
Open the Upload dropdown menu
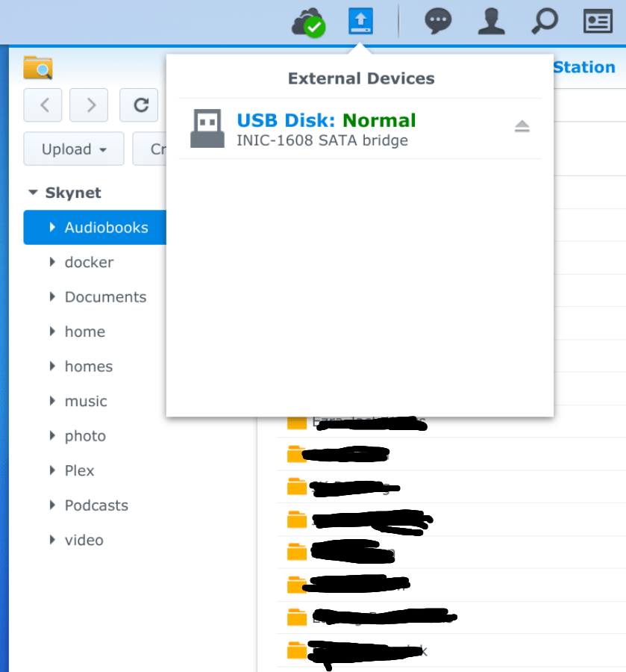click(73, 149)
